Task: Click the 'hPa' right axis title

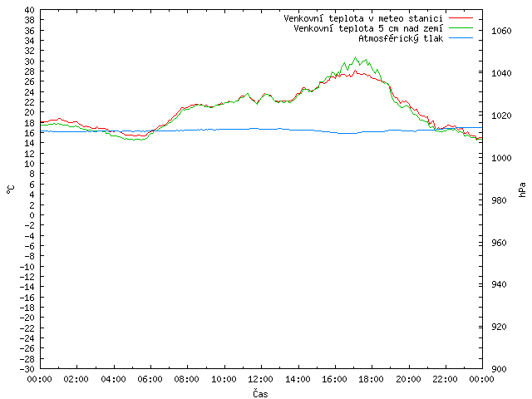Action: point(522,190)
